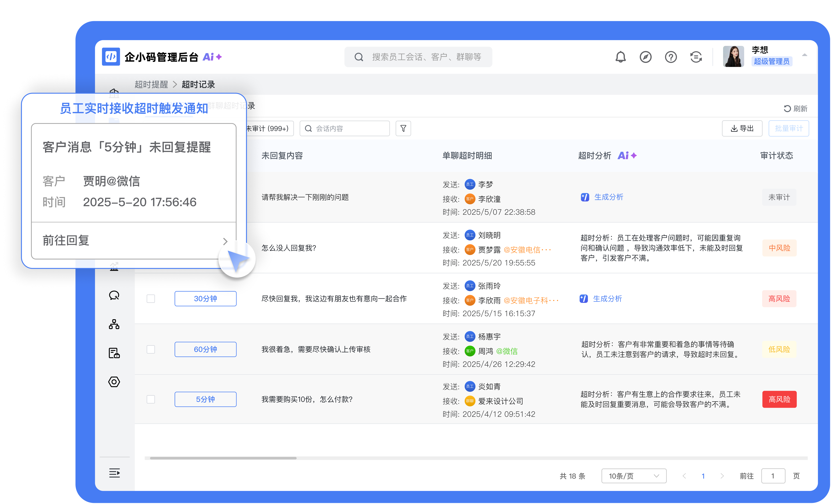Click 客户 avatar badge of 周鸿

[469, 351]
